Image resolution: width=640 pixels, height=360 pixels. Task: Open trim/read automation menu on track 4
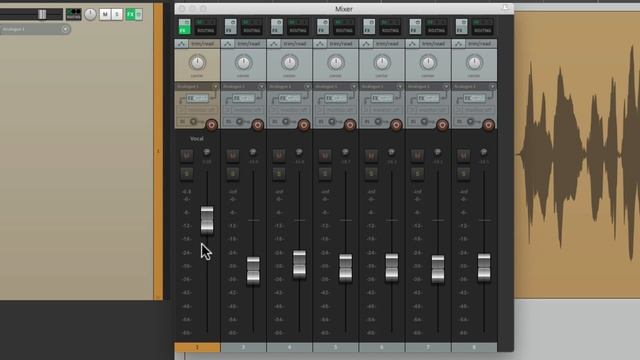pyautogui.click(x=296, y=44)
